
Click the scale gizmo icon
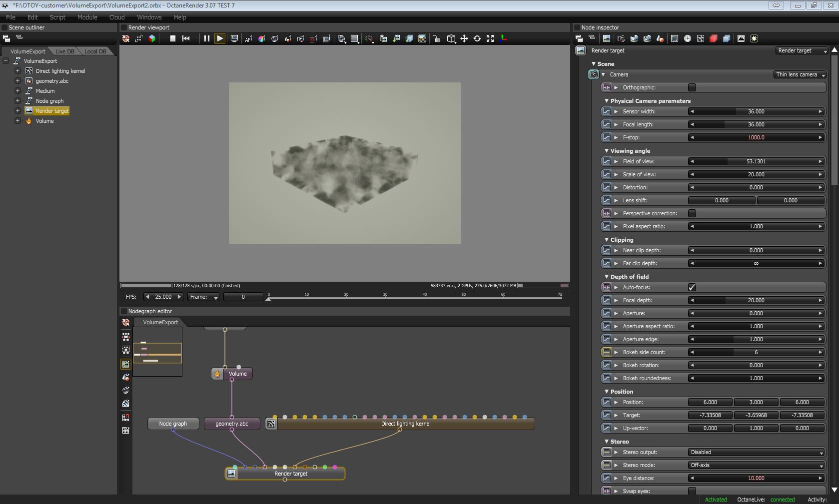point(490,38)
